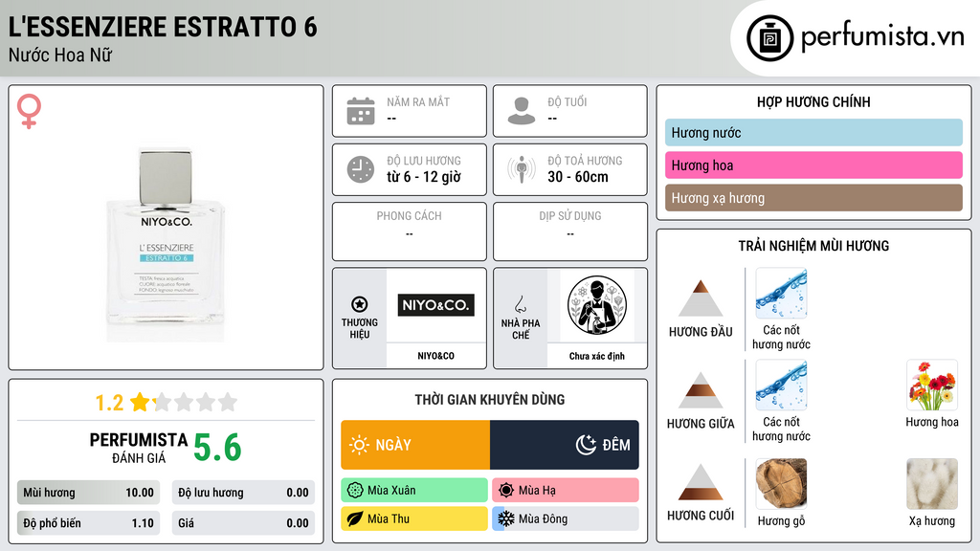Screen dimensions: 980x551
Task: Click the Perfumista đánh giá label
Action: pyautogui.click(x=138, y=448)
